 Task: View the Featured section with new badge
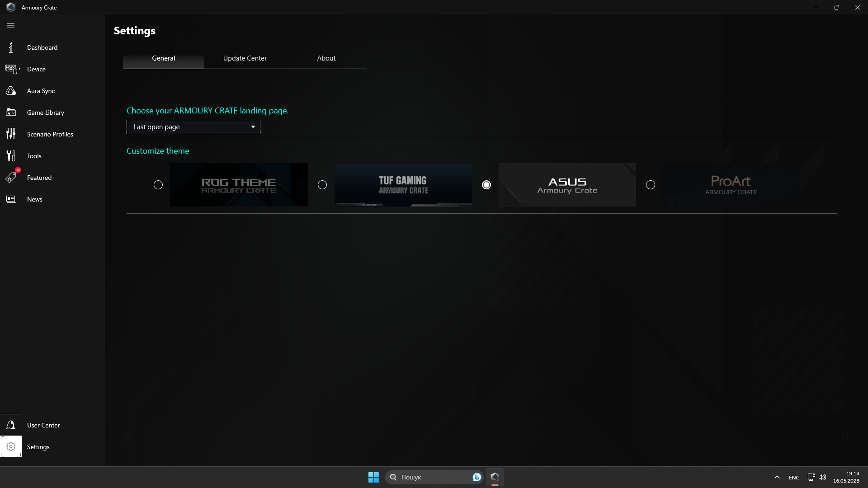tap(39, 177)
